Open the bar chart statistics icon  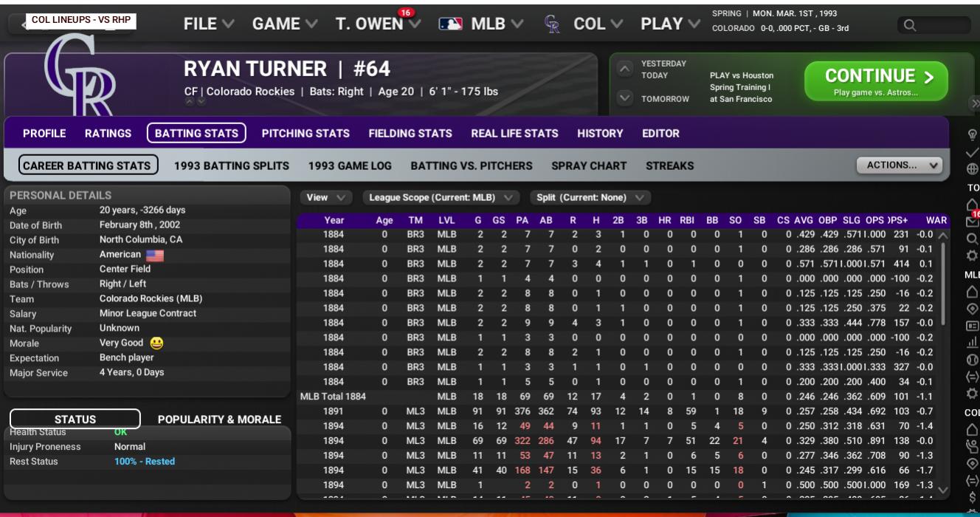(x=973, y=343)
